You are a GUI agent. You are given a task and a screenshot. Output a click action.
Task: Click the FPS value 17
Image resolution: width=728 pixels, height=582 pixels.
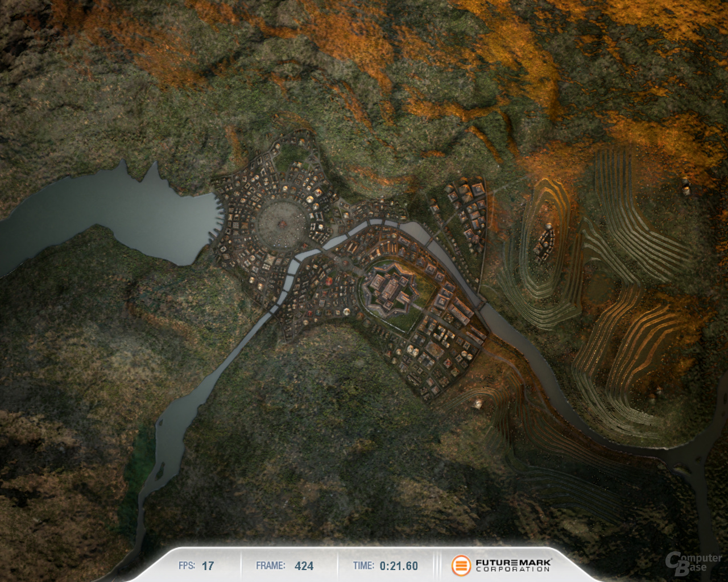[208, 566]
